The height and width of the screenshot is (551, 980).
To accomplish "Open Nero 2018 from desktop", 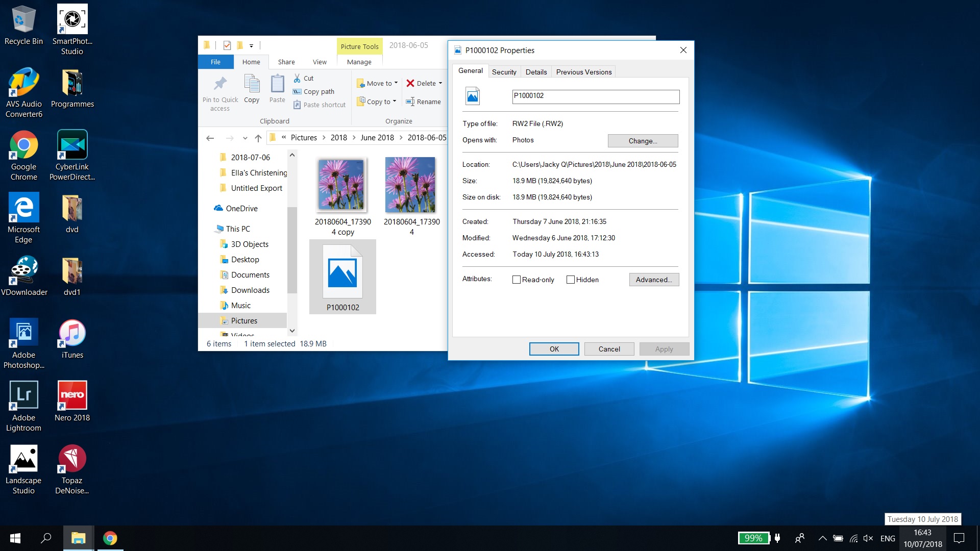I will tap(71, 396).
